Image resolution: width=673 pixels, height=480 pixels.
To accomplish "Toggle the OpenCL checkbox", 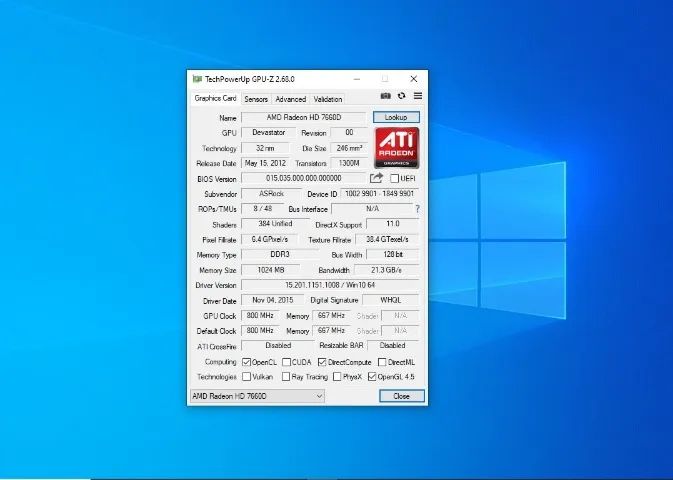I will 246,362.
